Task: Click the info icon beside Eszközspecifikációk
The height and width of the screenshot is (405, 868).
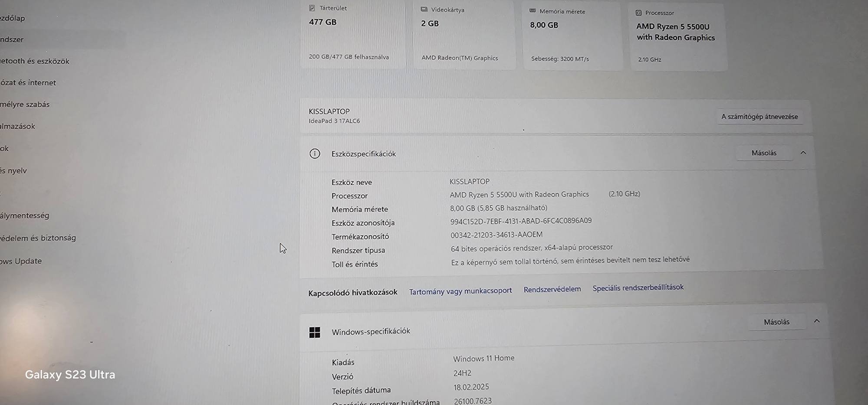Action: click(x=315, y=154)
